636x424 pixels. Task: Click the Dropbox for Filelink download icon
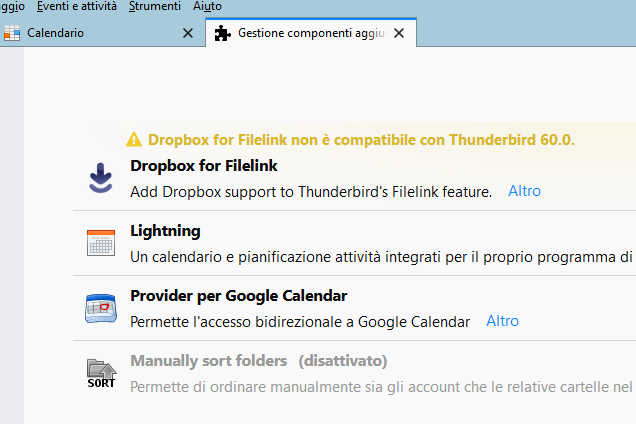click(x=101, y=178)
